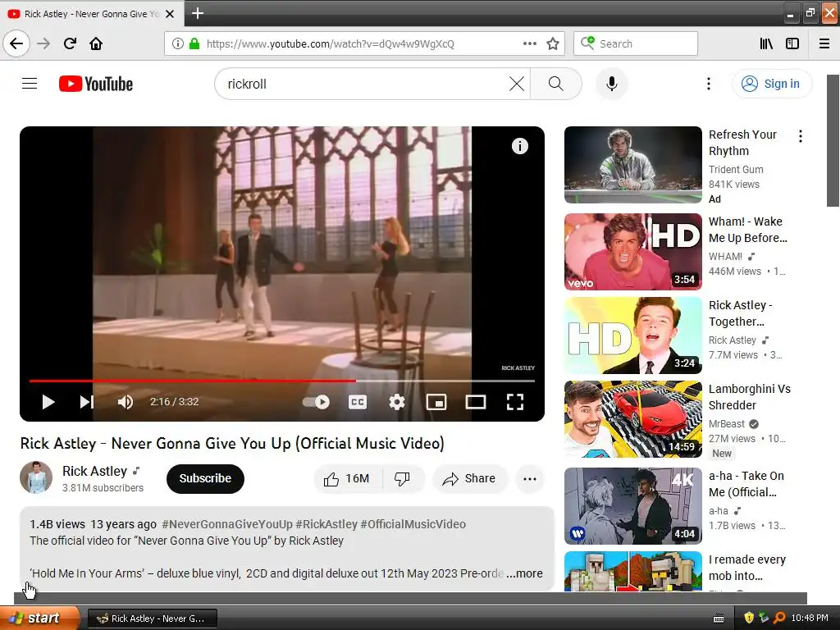Viewport: 840px width, 630px height.
Task: Click the YouTube search magnifier button
Action: (x=556, y=84)
